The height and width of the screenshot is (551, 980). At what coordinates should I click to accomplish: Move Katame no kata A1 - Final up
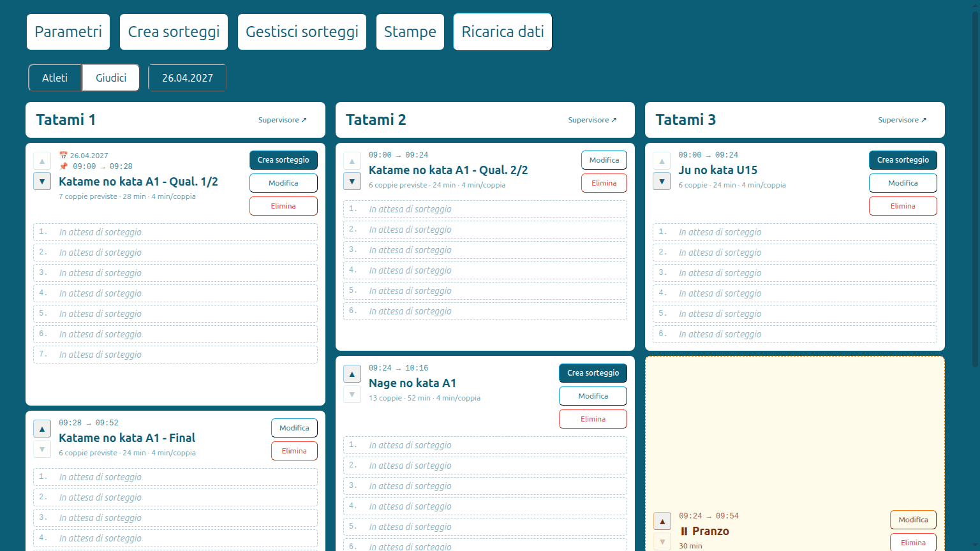[x=42, y=429]
